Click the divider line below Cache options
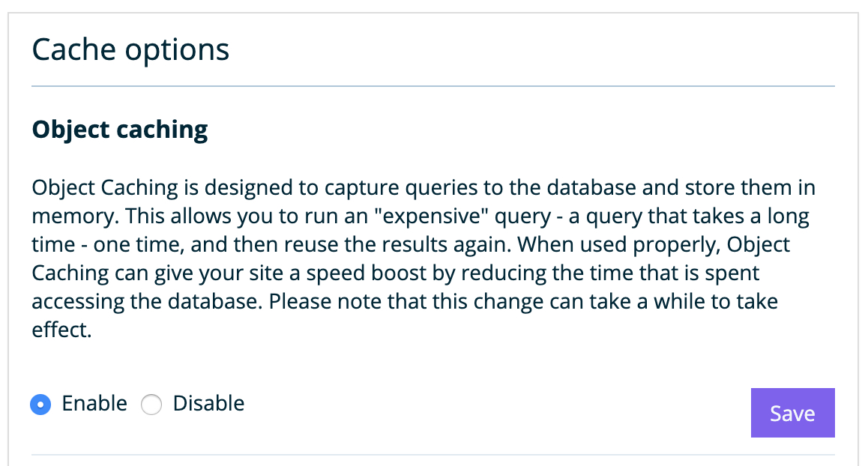Viewport: 868px width, 466px height. coord(433,87)
